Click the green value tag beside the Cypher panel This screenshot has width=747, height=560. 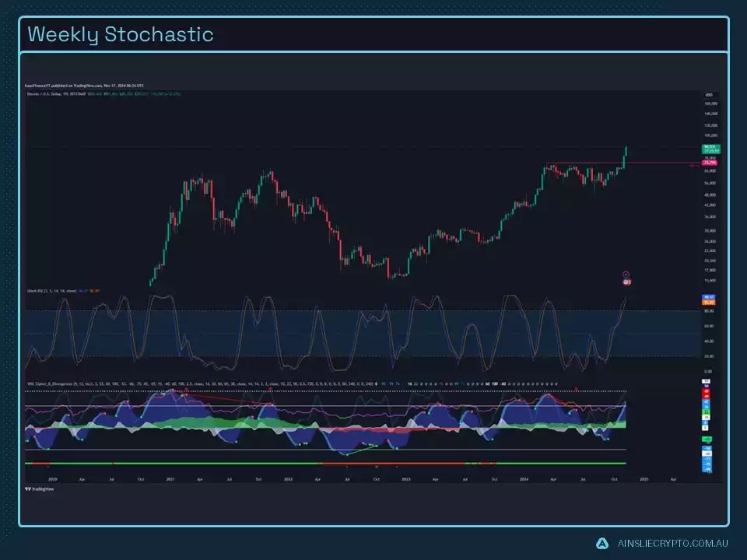(x=707, y=439)
